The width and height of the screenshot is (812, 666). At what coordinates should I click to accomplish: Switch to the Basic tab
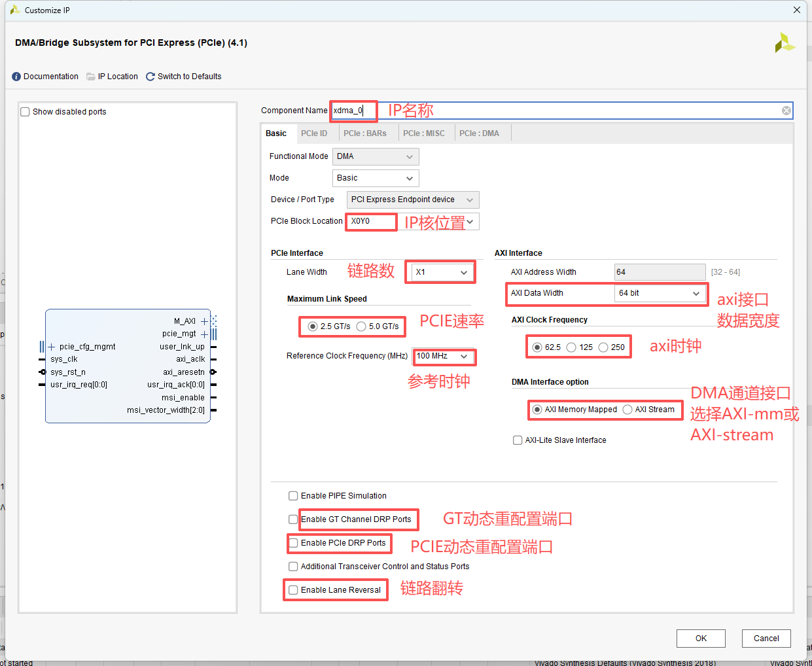pyautogui.click(x=276, y=133)
